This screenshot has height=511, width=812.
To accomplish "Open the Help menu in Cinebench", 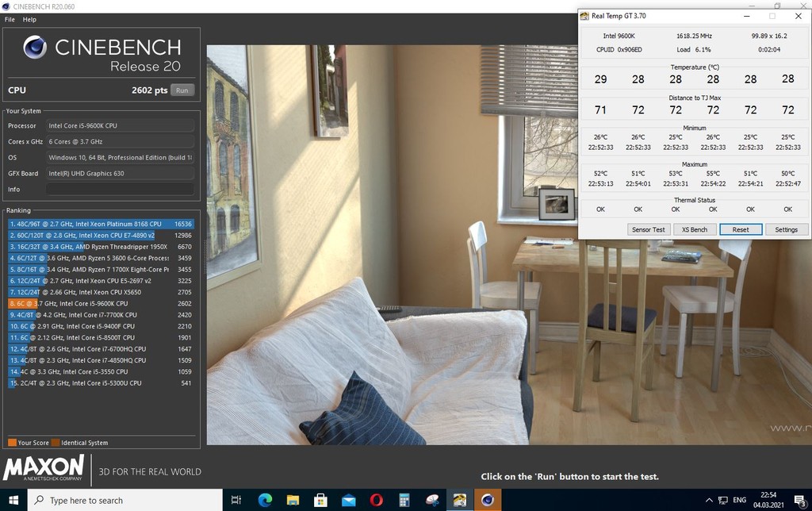I will [29, 19].
